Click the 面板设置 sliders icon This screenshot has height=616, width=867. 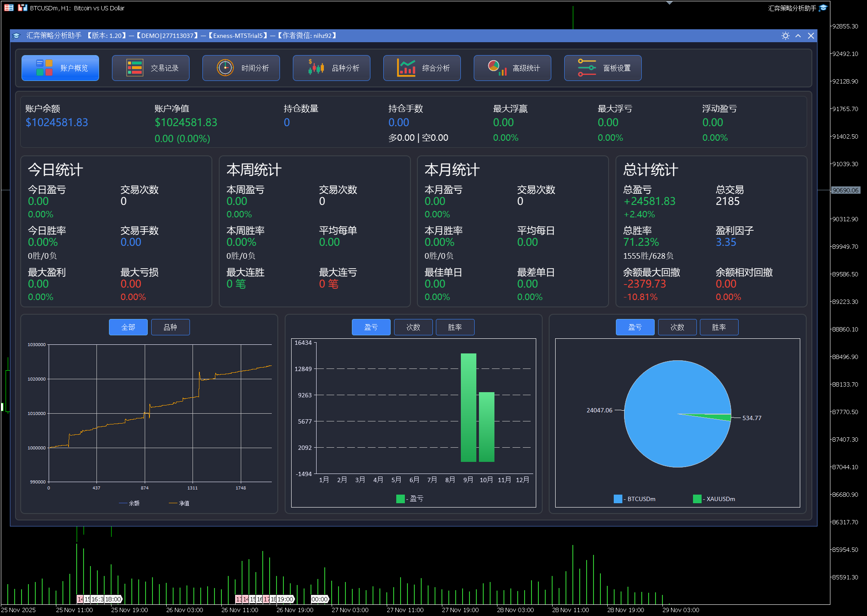587,68
